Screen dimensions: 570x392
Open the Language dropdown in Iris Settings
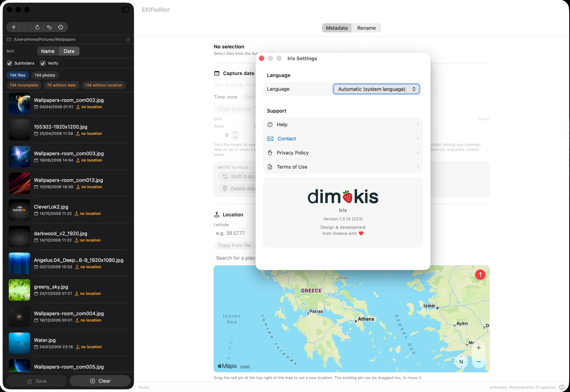click(x=376, y=89)
